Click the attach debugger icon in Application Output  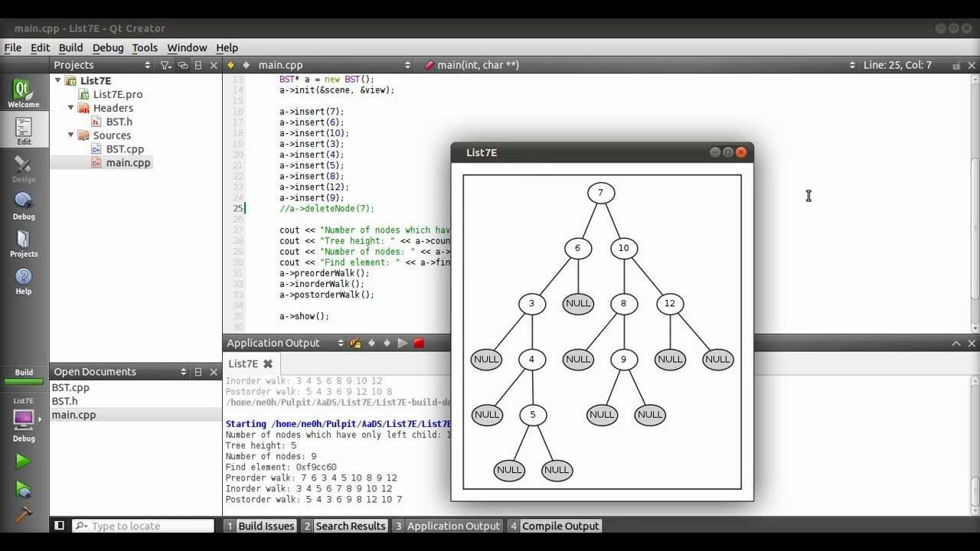(355, 343)
